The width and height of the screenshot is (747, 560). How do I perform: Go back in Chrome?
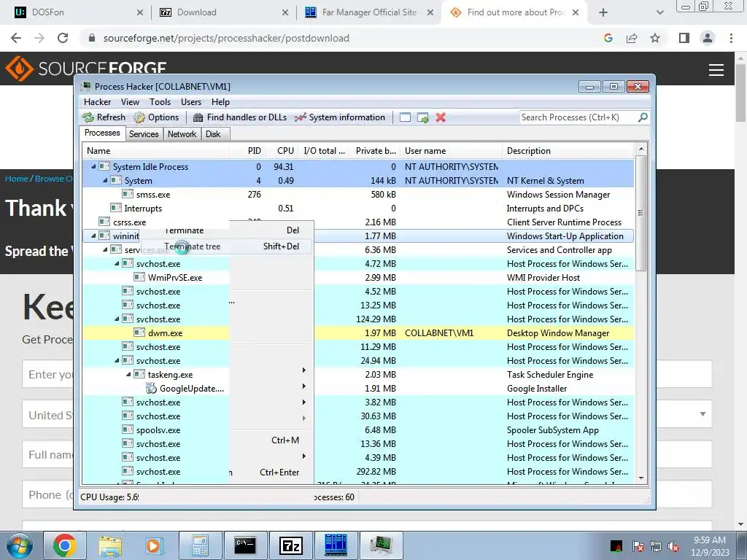coord(16,38)
